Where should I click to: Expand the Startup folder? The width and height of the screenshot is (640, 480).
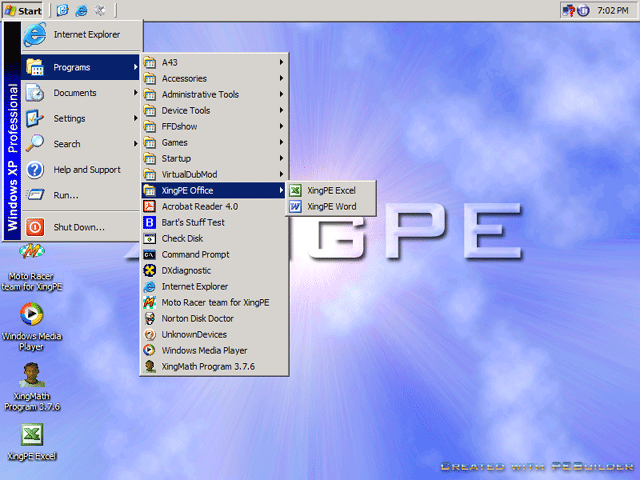213,158
